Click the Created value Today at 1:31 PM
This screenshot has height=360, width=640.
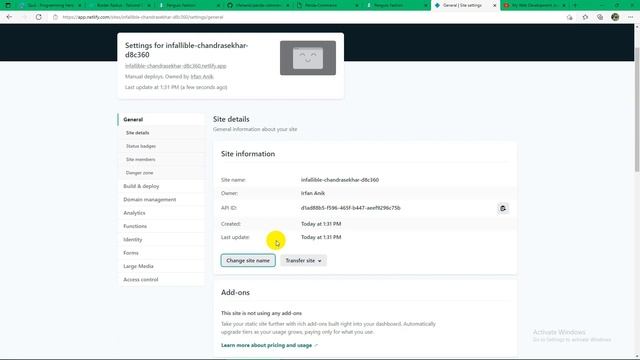click(321, 224)
